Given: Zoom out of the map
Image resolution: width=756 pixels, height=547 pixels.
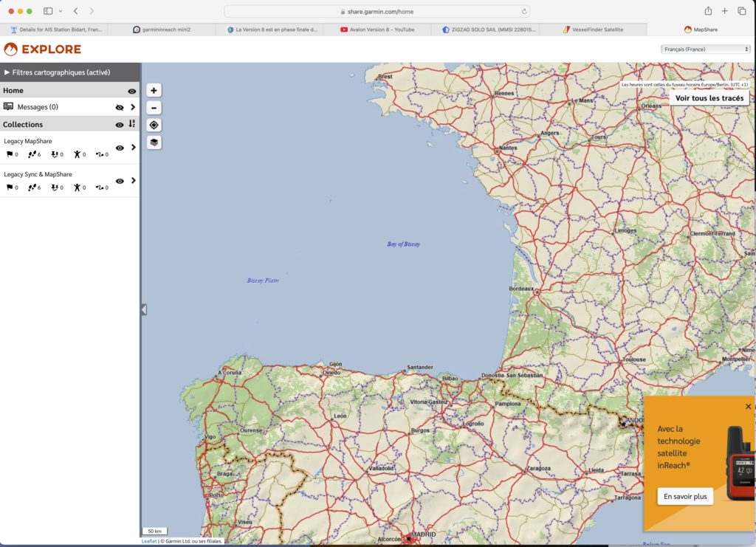Looking at the screenshot, I should point(154,108).
